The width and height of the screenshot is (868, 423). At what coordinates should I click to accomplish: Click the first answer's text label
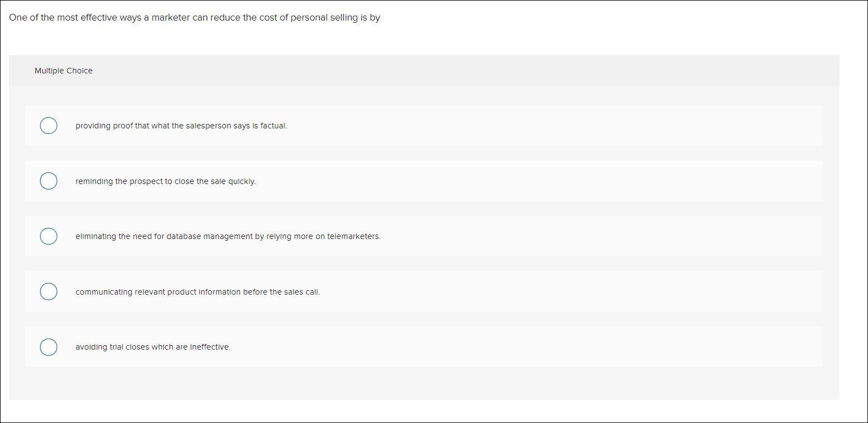pos(181,126)
